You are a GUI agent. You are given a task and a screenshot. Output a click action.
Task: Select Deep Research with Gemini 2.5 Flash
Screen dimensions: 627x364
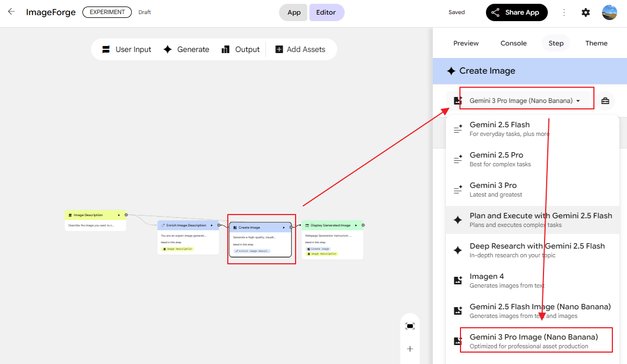tap(533, 250)
